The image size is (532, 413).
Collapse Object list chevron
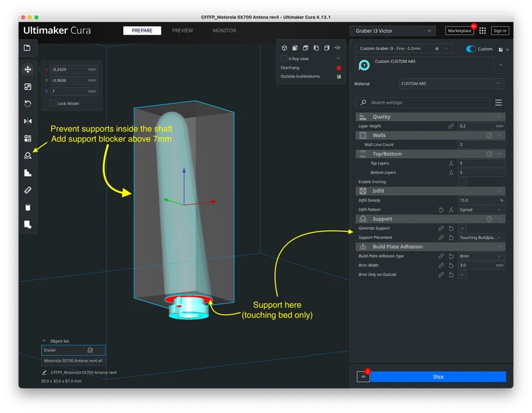[44, 341]
